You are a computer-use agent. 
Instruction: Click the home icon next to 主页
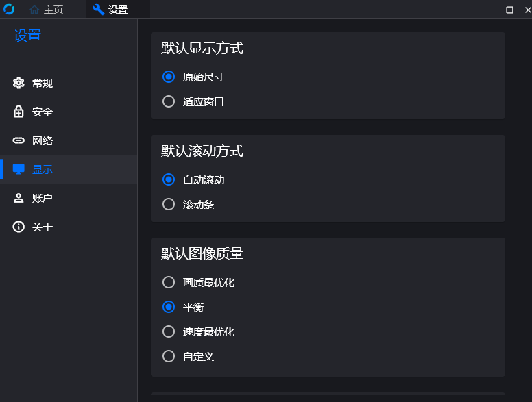pos(34,10)
